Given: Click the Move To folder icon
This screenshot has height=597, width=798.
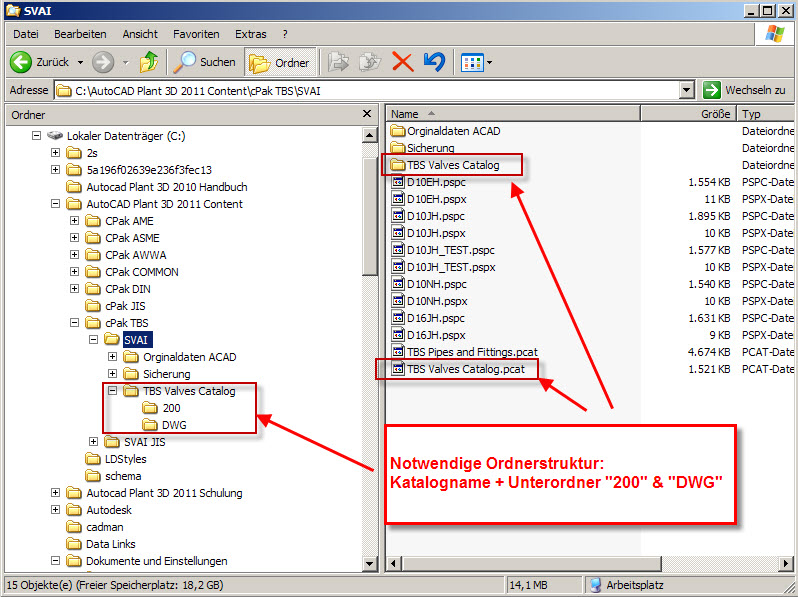Looking at the screenshot, I should click(x=338, y=62).
